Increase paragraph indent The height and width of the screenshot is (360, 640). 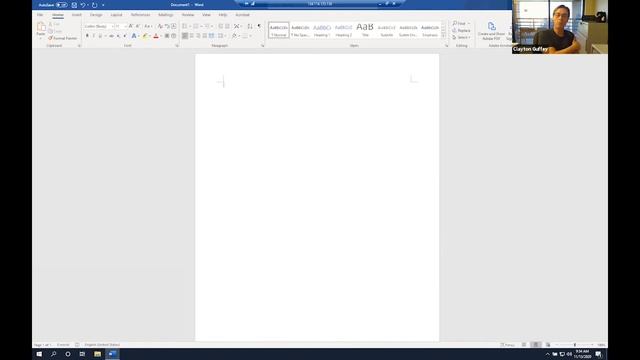coord(227,26)
